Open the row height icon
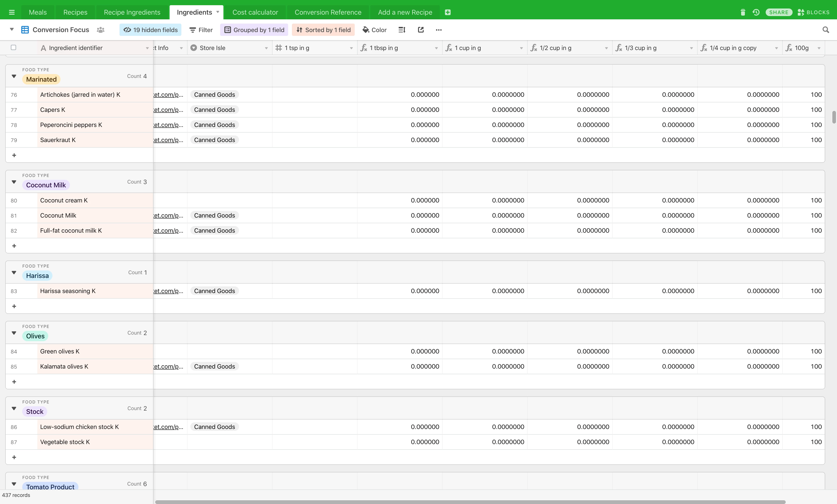The image size is (837, 504). point(402,30)
